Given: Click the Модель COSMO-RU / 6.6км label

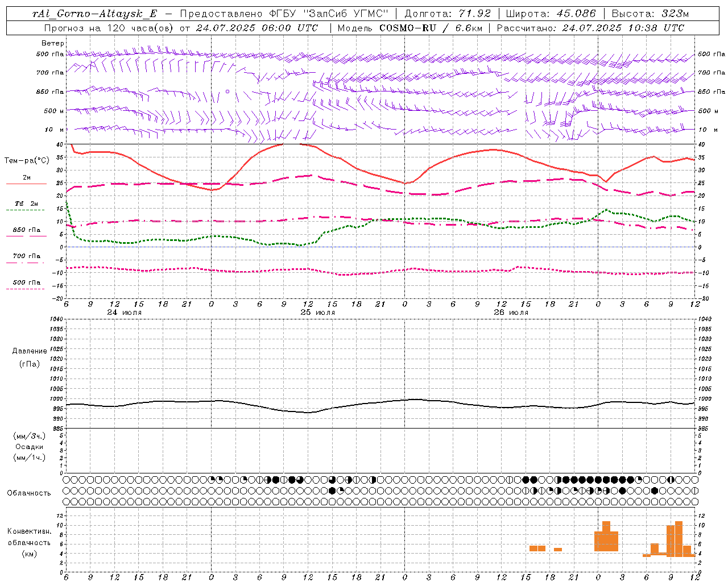Looking at the screenshot, I should coord(409,28).
